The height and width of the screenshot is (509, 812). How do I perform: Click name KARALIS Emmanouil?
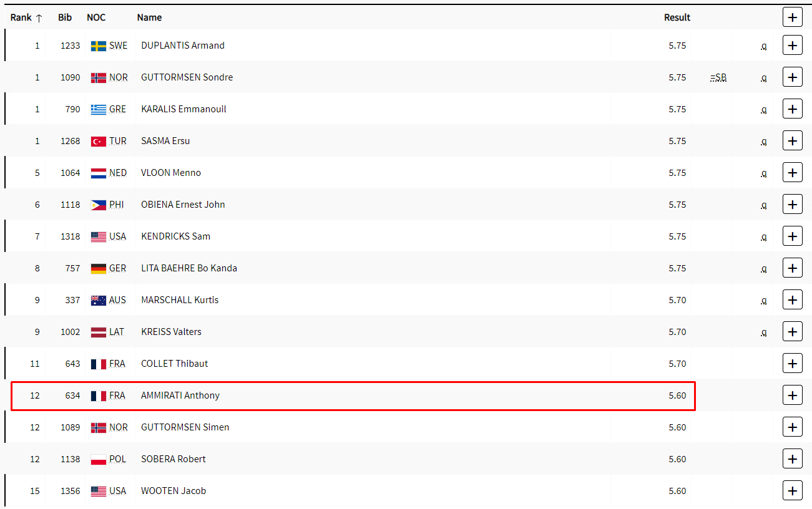(183, 109)
